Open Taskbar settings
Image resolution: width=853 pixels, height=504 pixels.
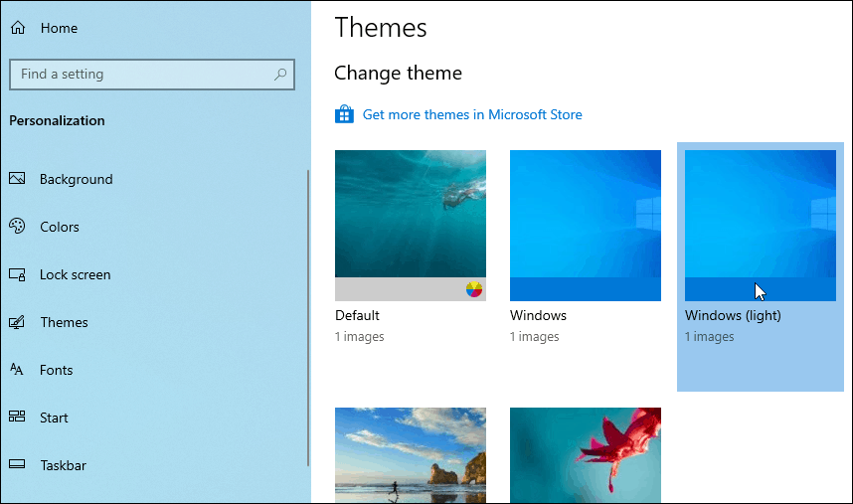tap(63, 465)
